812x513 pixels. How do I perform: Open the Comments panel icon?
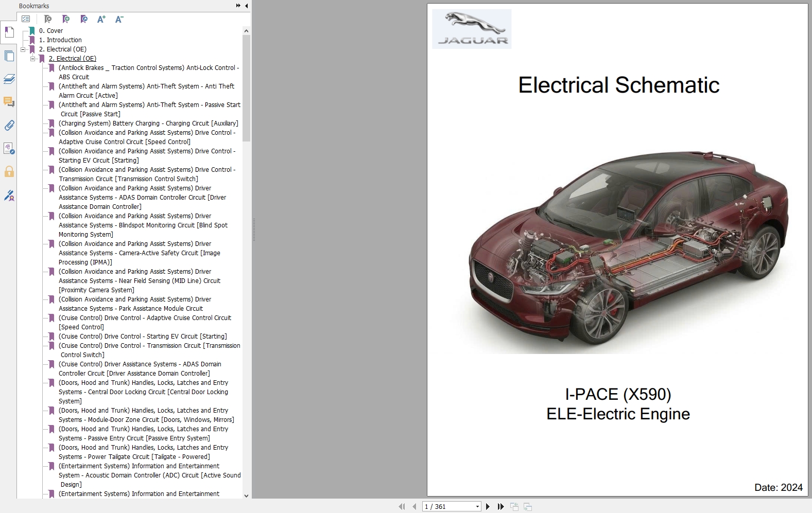point(9,102)
